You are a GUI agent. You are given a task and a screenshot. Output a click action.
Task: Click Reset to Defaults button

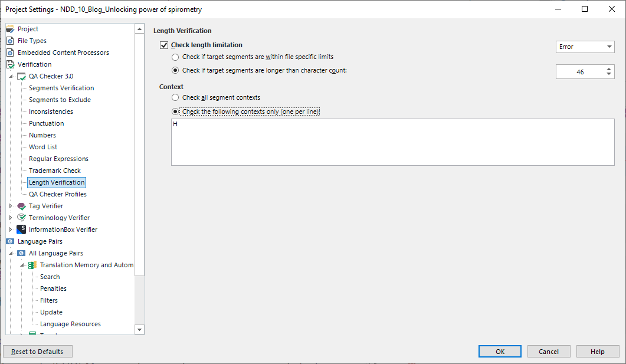click(x=37, y=352)
